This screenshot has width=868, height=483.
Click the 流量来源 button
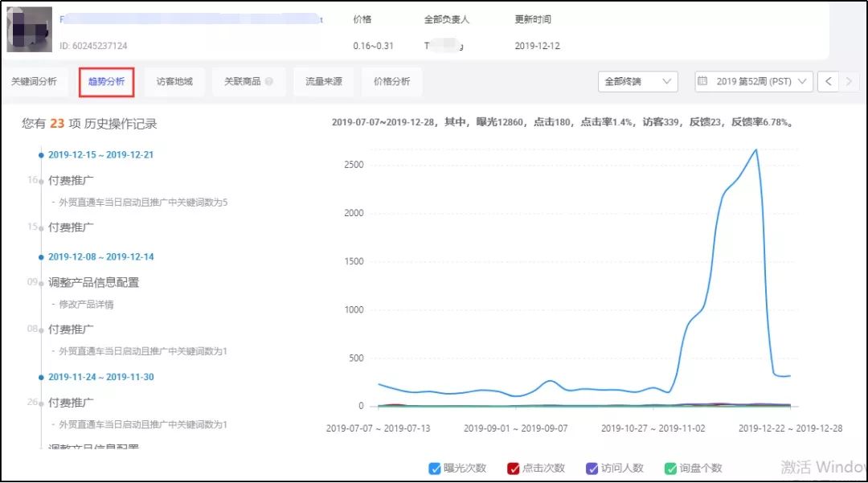322,81
